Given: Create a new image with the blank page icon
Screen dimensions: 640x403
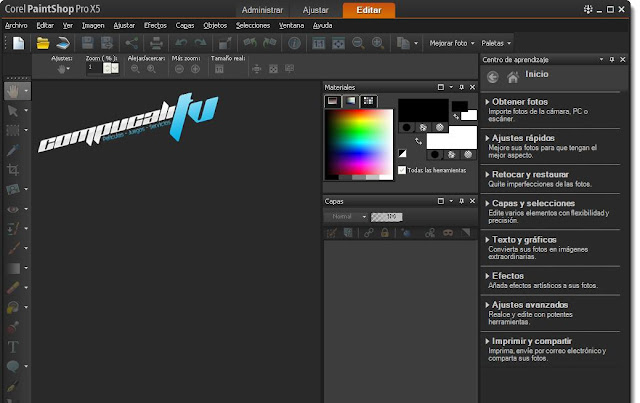Looking at the screenshot, I should (x=19, y=43).
